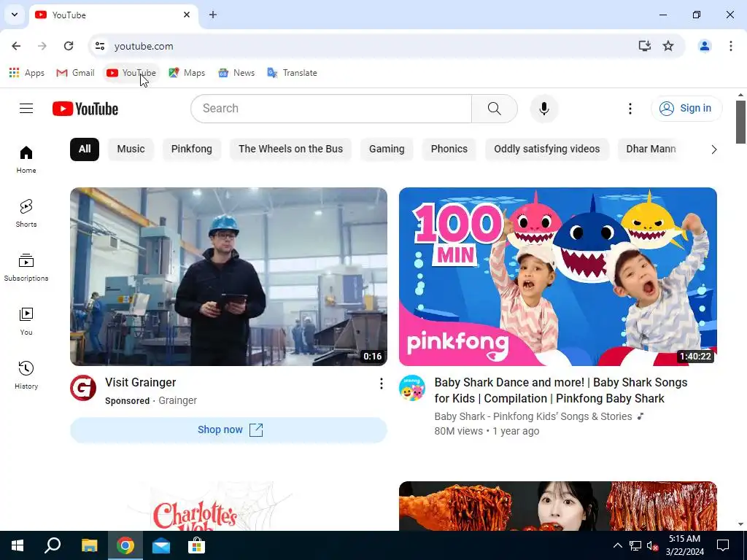The width and height of the screenshot is (747, 560).
Task: Click the Sign in button
Action: 686,109
